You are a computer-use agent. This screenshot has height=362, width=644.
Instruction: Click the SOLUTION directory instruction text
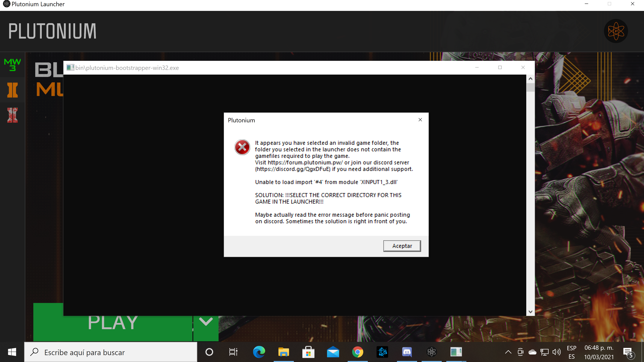328,198
